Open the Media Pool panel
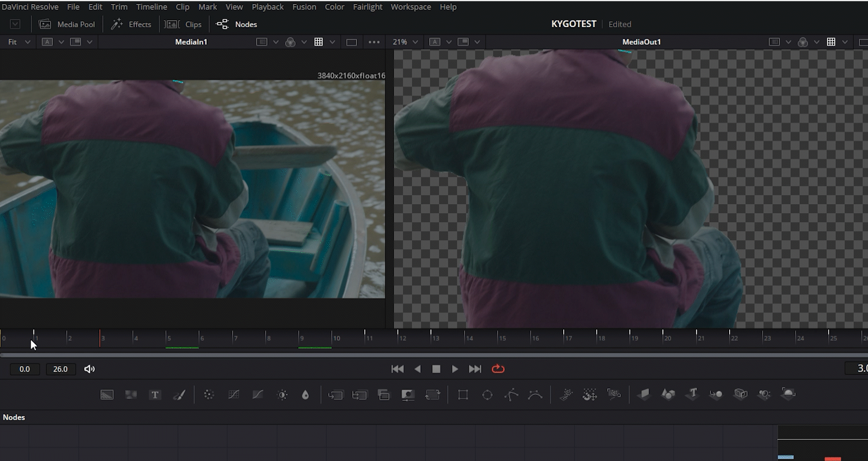This screenshot has height=461, width=868. coord(67,24)
